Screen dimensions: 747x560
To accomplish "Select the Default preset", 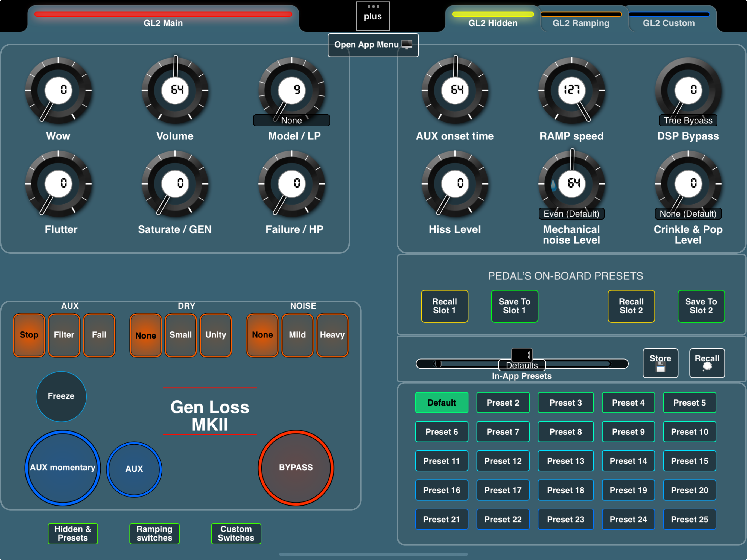I will click(x=442, y=402).
